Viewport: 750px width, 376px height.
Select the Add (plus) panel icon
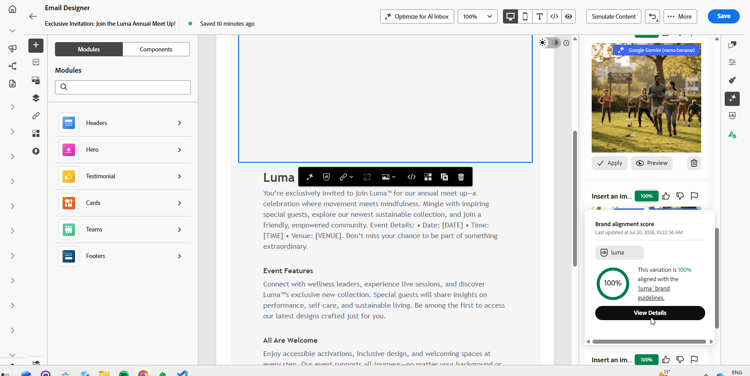click(x=36, y=45)
